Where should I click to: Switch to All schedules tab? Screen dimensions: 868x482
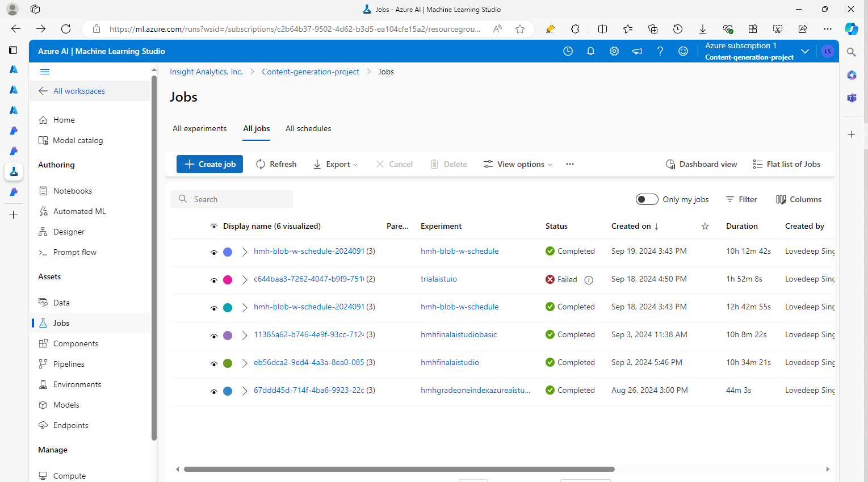[x=308, y=128]
